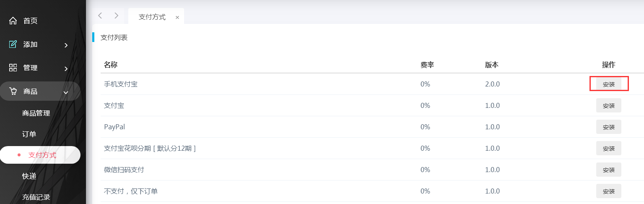Click the 商品 shopping cart icon
The width and height of the screenshot is (644, 204).
(13, 91)
